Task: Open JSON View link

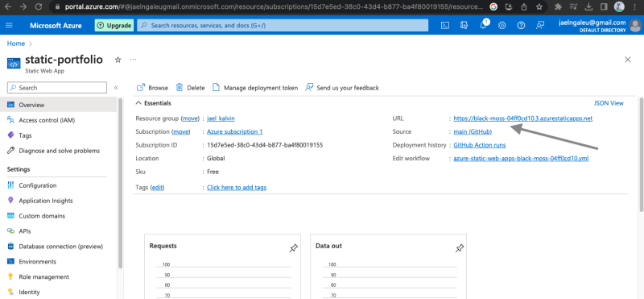Action: (x=609, y=103)
